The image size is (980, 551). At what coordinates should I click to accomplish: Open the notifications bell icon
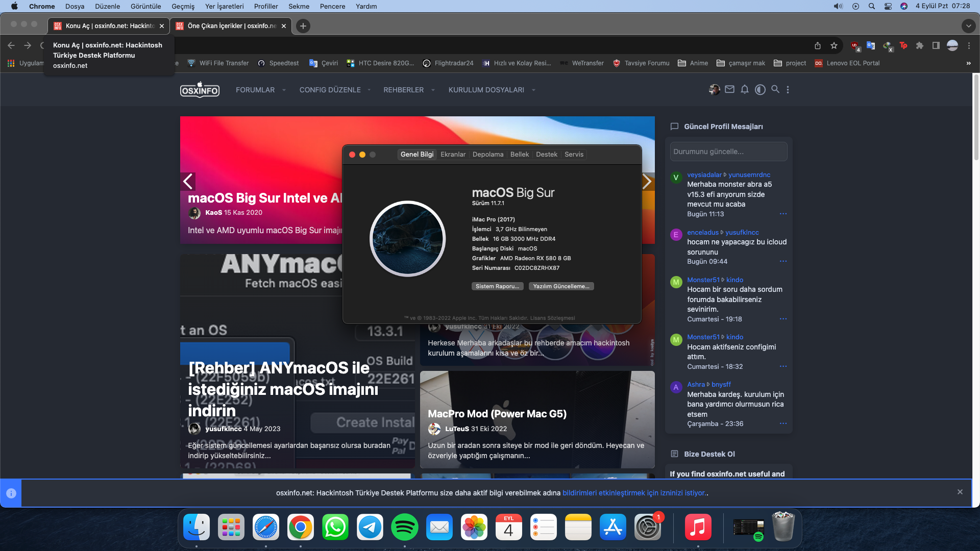click(745, 89)
